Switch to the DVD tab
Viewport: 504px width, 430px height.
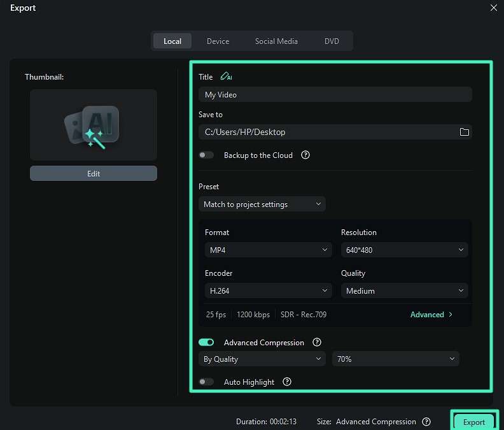[332, 41]
